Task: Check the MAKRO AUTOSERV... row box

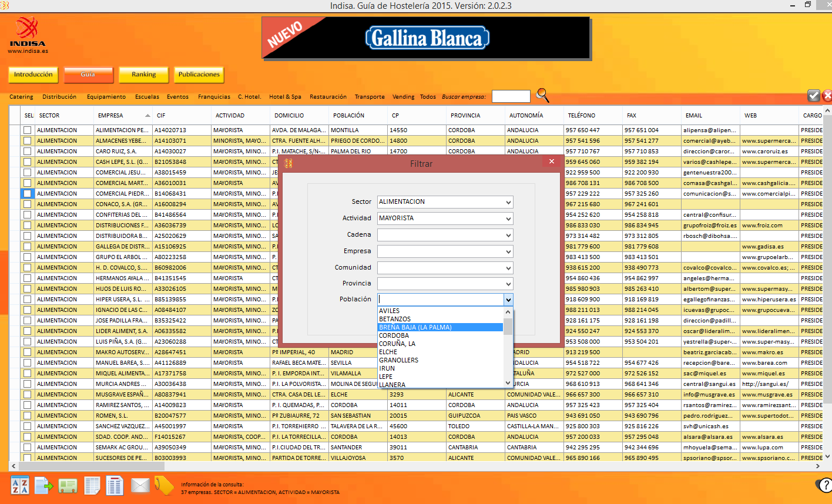Action: (x=27, y=352)
